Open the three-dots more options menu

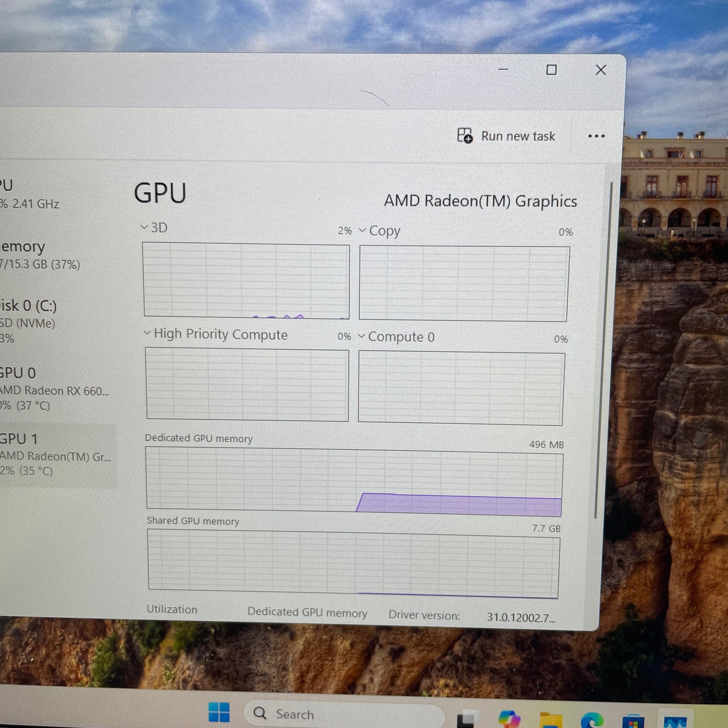pyautogui.click(x=597, y=136)
